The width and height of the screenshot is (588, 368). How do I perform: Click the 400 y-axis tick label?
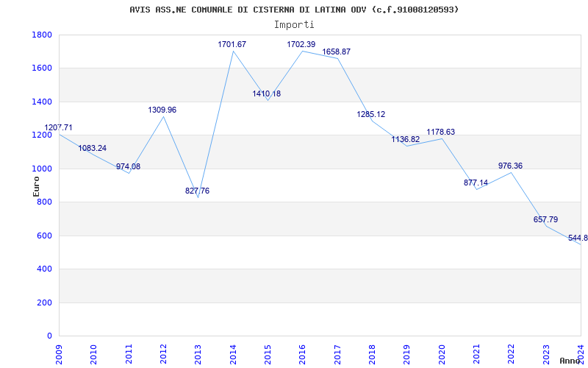(x=44, y=269)
